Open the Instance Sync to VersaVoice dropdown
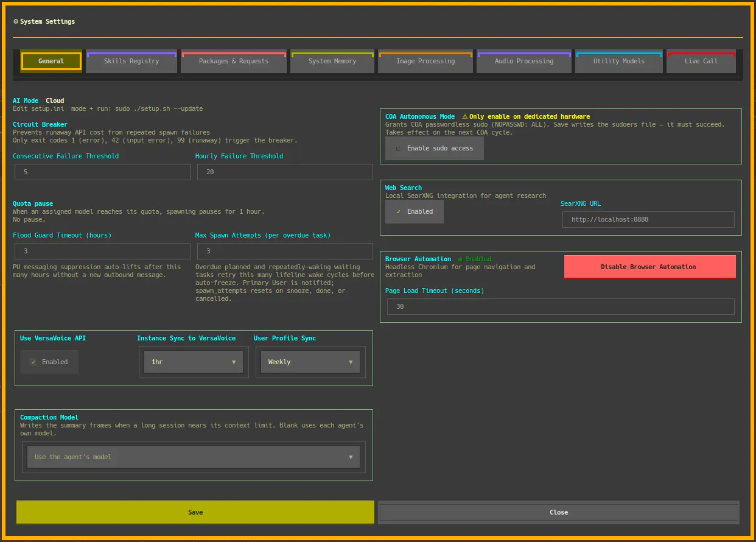This screenshot has width=756, height=542. (x=194, y=362)
